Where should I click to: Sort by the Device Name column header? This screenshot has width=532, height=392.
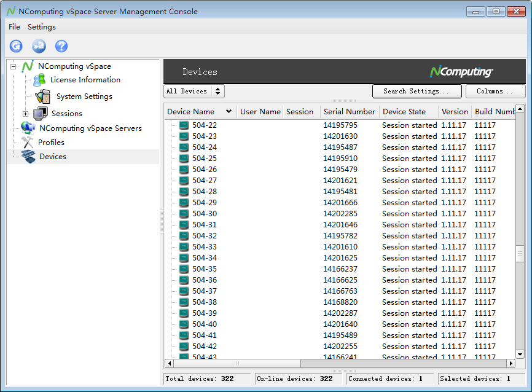click(191, 112)
